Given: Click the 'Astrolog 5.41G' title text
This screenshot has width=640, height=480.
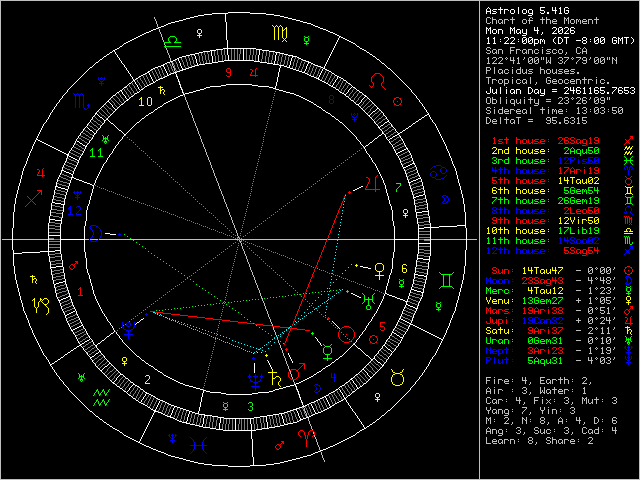Looking at the screenshot, I should [x=527, y=11].
